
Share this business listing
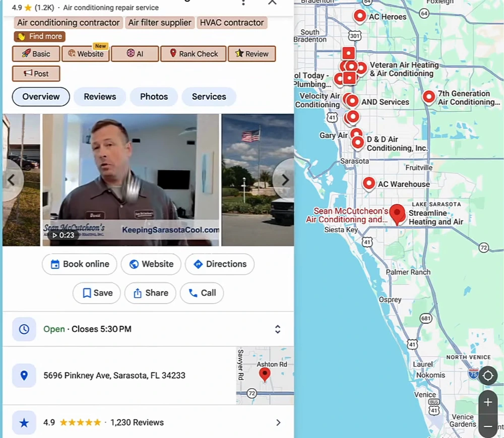[150, 293]
